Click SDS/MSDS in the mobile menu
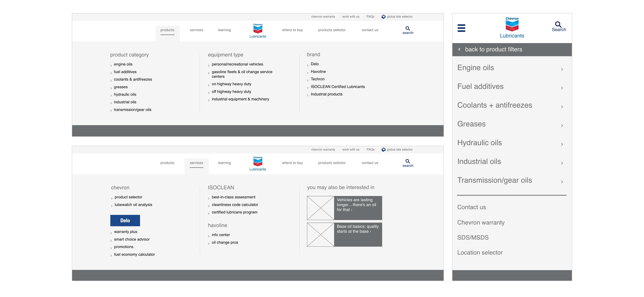This screenshot has height=297, width=644. pyautogui.click(x=473, y=237)
